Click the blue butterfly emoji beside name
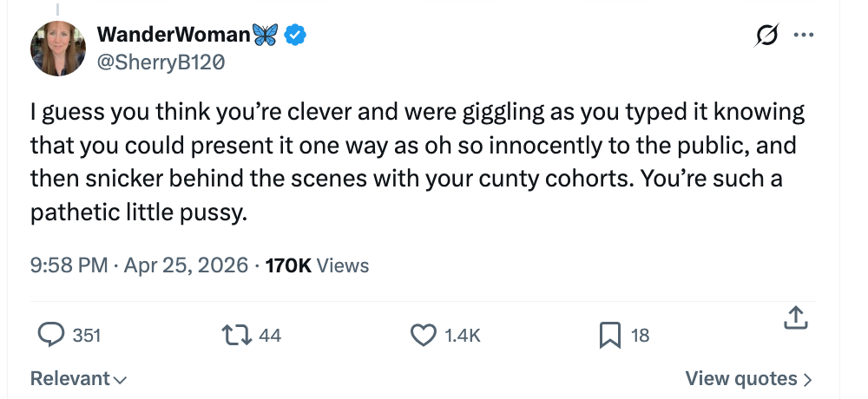Viewport: 868px width, 399px height. [266, 35]
